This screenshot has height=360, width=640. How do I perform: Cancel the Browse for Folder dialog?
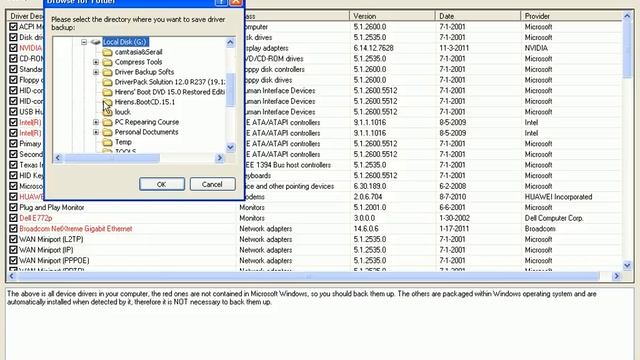(212, 184)
